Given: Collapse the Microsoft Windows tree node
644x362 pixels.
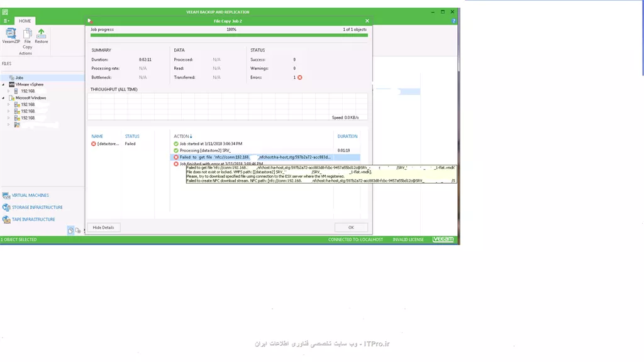Looking at the screenshot, I should pos(4,98).
